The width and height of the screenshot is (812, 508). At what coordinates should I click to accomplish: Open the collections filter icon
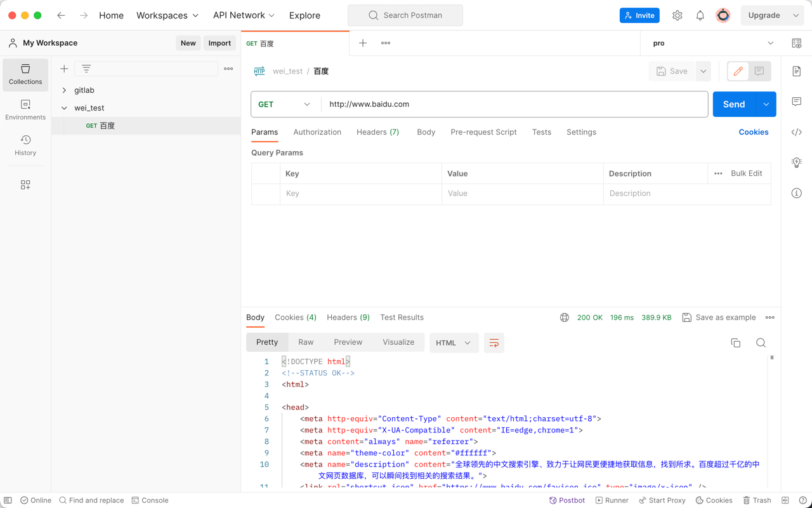(86, 69)
